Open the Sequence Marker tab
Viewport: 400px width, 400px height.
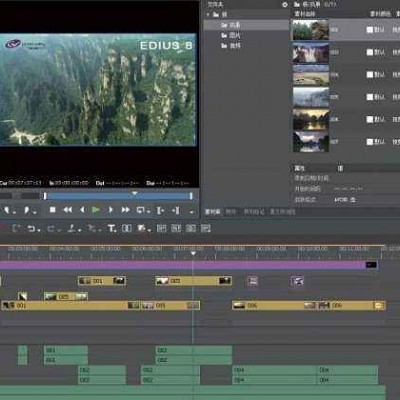pos(254,212)
